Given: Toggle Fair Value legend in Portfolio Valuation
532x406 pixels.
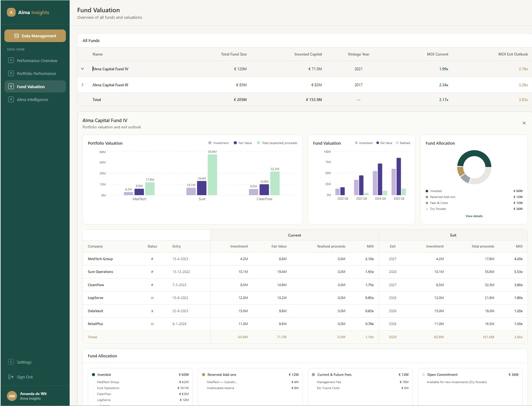Looking at the screenshot, I should pos(243,143).
